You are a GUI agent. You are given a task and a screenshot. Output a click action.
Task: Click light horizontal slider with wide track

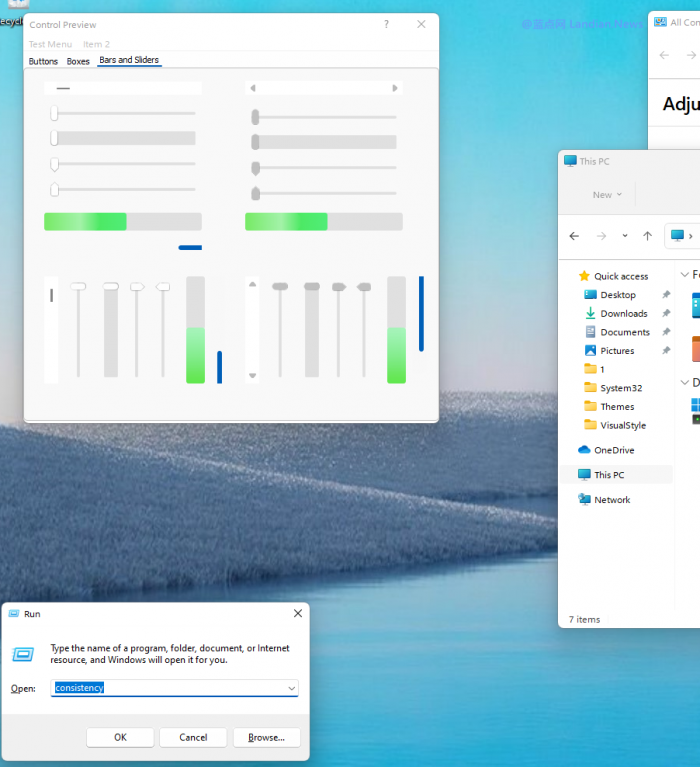click(123, 138)
